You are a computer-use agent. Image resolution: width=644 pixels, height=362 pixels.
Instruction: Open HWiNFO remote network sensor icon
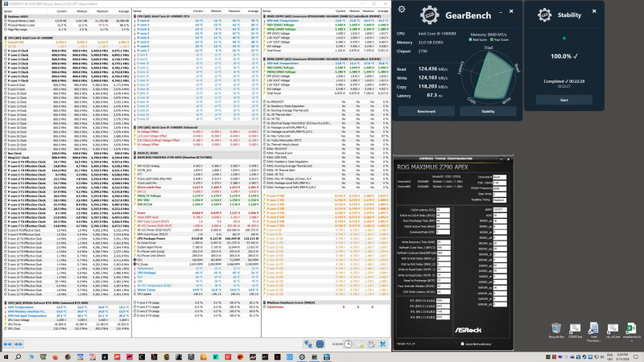click(308, 344)
